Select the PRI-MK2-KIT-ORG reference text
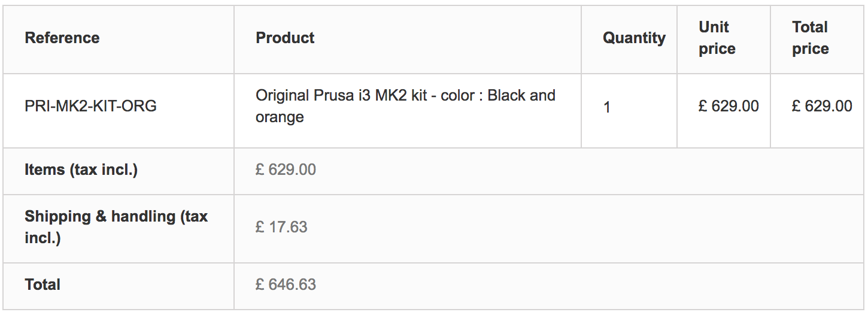This screenshot has height=315, width=868. [x=90, y=107]
